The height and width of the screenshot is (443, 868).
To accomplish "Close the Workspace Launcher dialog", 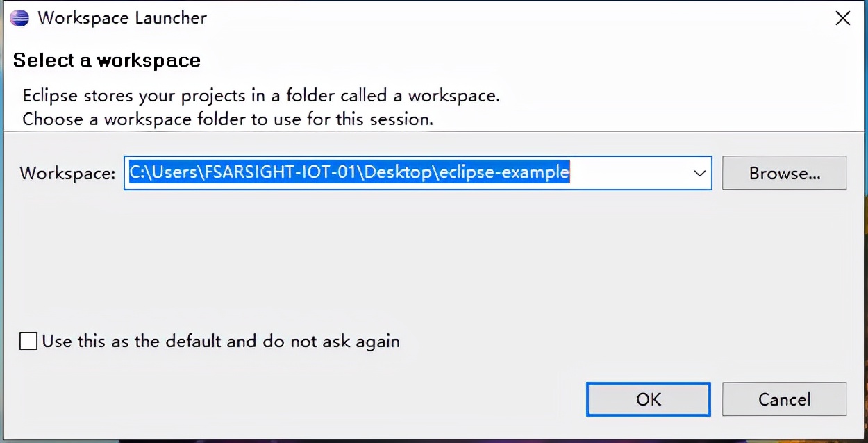I will (842, 19).
